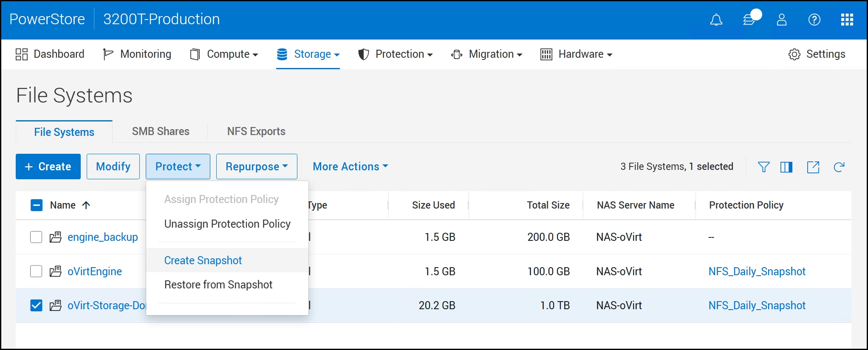Screen dimensions: 868x350
Task: Collapse the Protect dropdown button
Action: pos(178,167)
